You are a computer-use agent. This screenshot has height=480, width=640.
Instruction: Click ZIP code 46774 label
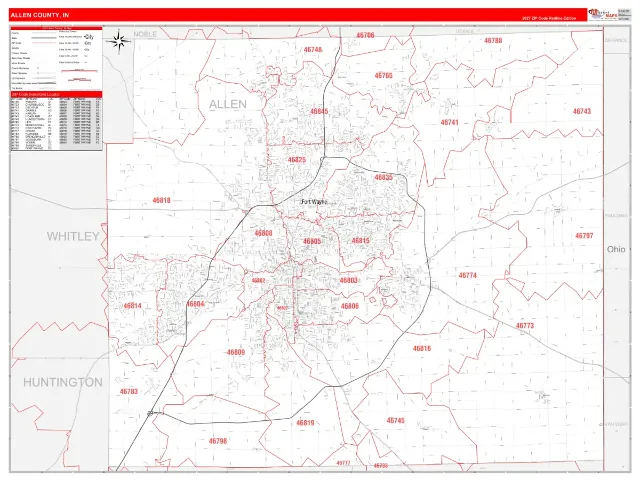pyautogui.click(x=467, y=276)
